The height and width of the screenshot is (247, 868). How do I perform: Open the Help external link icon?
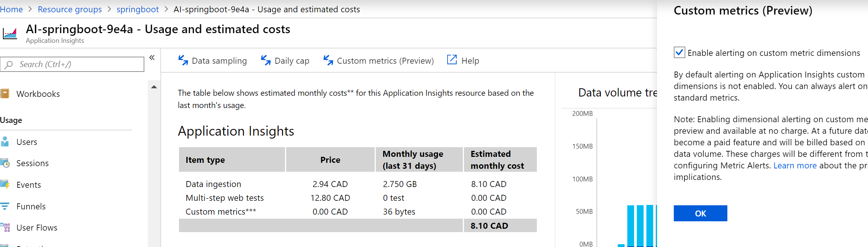[x=452, y=60]
